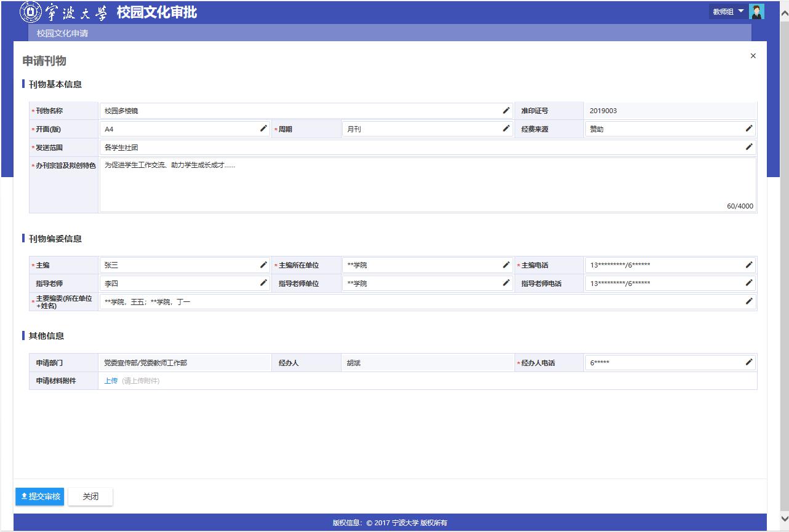Click the pencil icon in 指导老师单位 field

pos(506,283)
